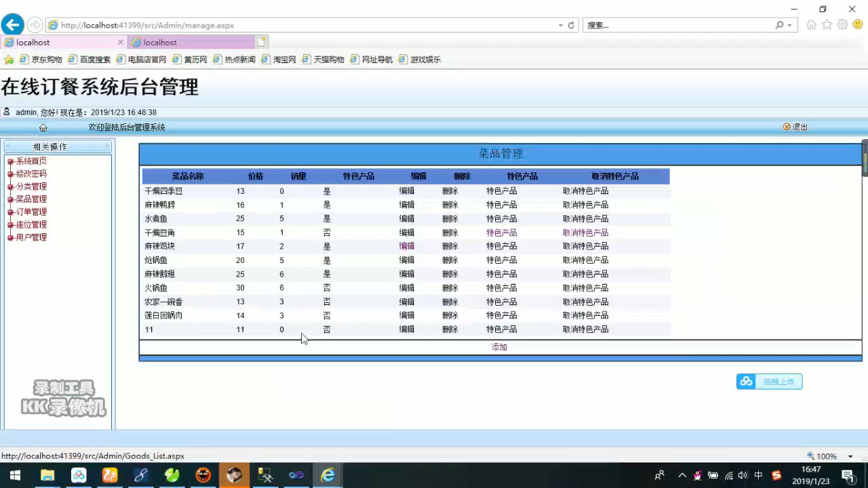This screenshot has width=868, height=488.
Task: Open Internet Explorer taskbar icon
Action: tap(328, 475)
